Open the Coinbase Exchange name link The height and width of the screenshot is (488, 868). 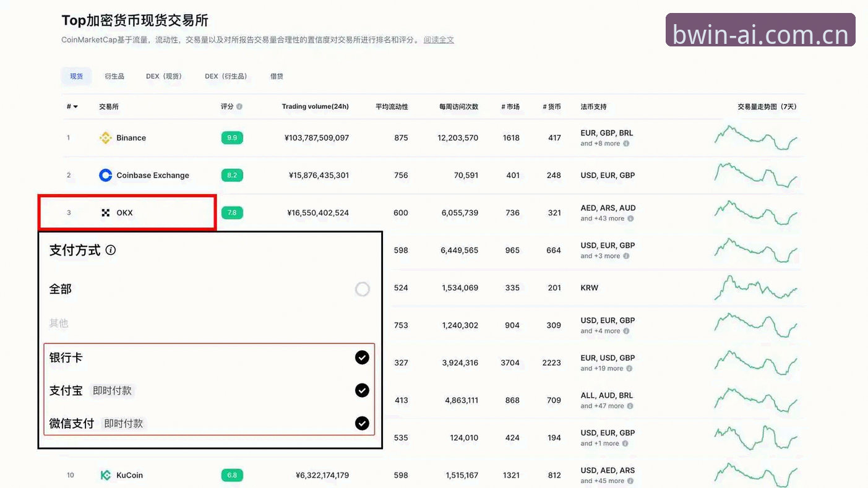click(x=153, y=176)
